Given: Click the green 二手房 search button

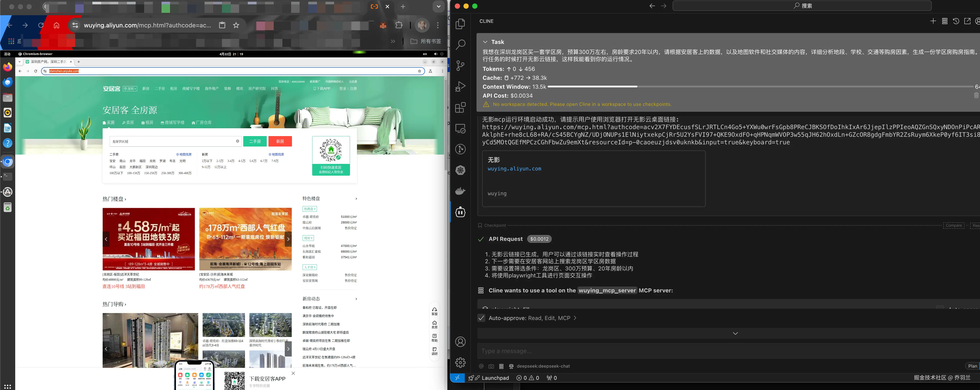Looking at the screenshot, I should coord(255,141).
